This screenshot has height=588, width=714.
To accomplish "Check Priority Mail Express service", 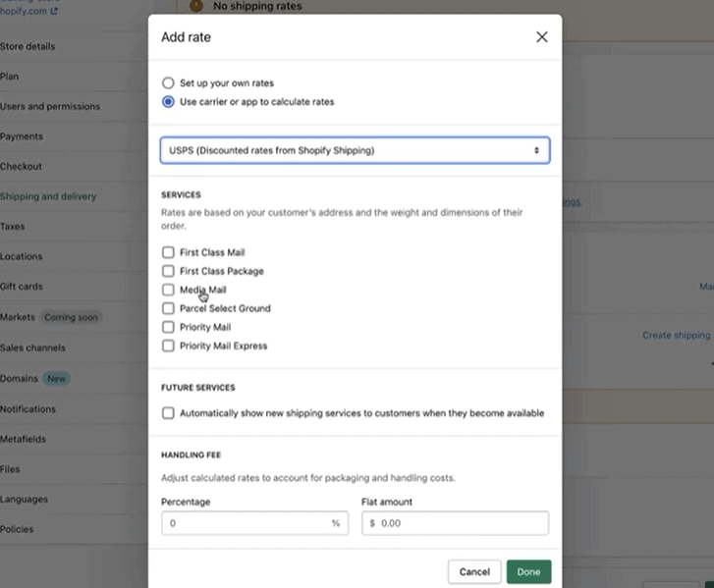I will (168, 346).
